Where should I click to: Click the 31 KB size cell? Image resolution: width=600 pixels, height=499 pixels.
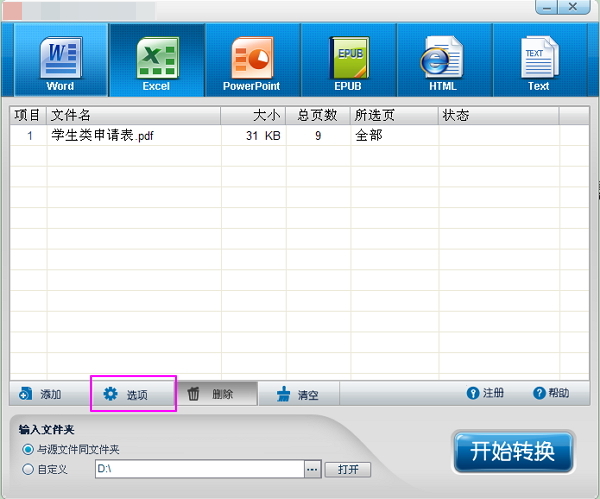(x=253, y=135)
